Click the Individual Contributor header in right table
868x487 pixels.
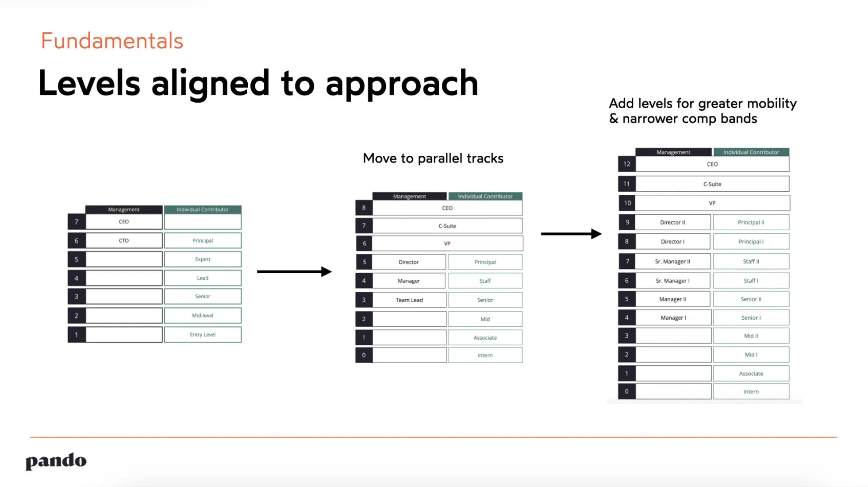pos(750,151)
